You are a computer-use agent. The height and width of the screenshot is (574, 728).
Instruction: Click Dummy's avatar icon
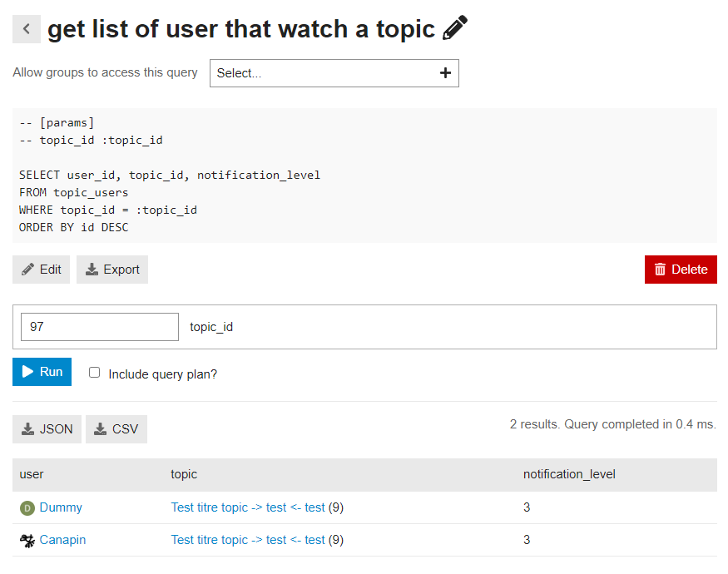coord(27,508)
